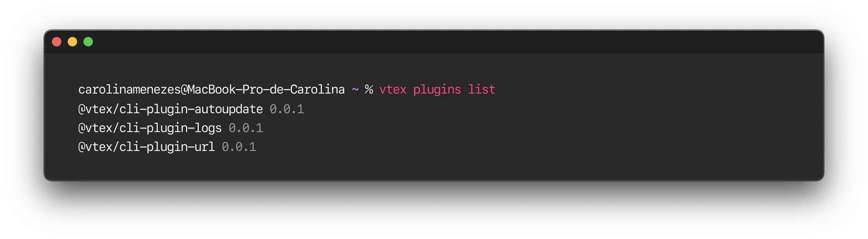Image resolution: width=868 pixels, height=239 pixels.
Task: Click the yellow minimize button
Action: click(x=72, y=41)
